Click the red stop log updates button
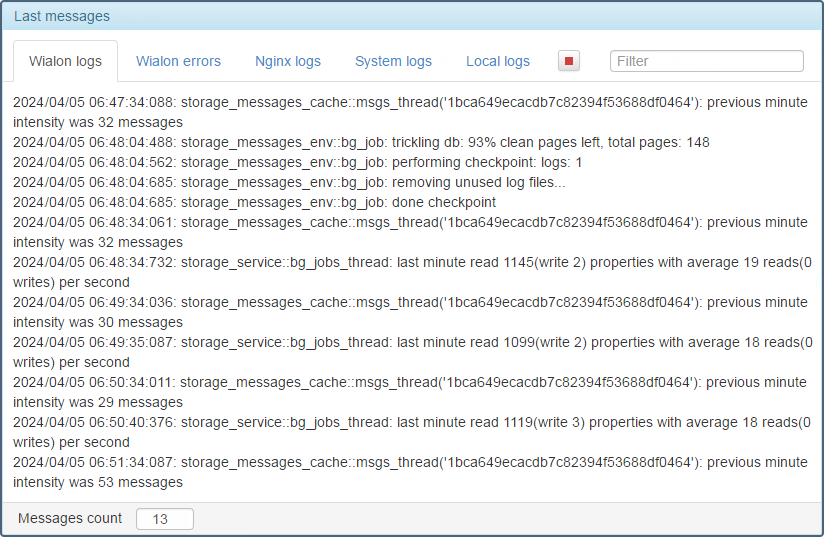Viewport: 824px width, 537px height. [x=569, y=61]
